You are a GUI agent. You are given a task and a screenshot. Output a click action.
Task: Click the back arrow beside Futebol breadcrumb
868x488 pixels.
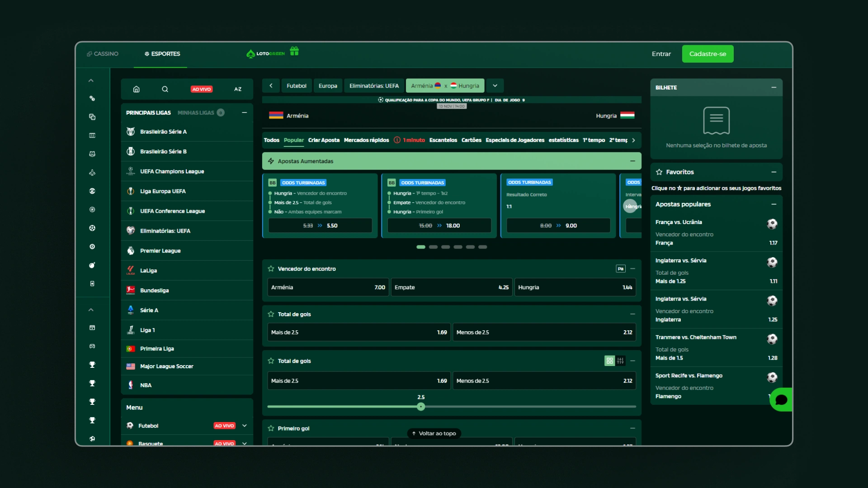pos(271,86)
